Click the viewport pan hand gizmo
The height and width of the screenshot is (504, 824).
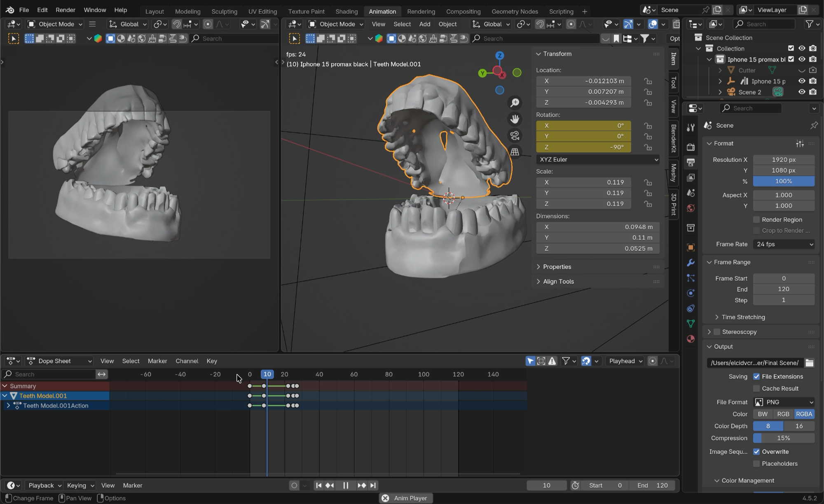pyautogui.click(x=515, y=119)
